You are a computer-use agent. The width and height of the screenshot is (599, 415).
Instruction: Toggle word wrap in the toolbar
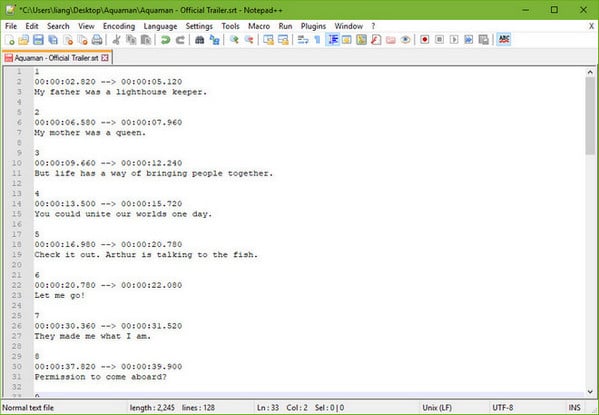coord(303,40)
